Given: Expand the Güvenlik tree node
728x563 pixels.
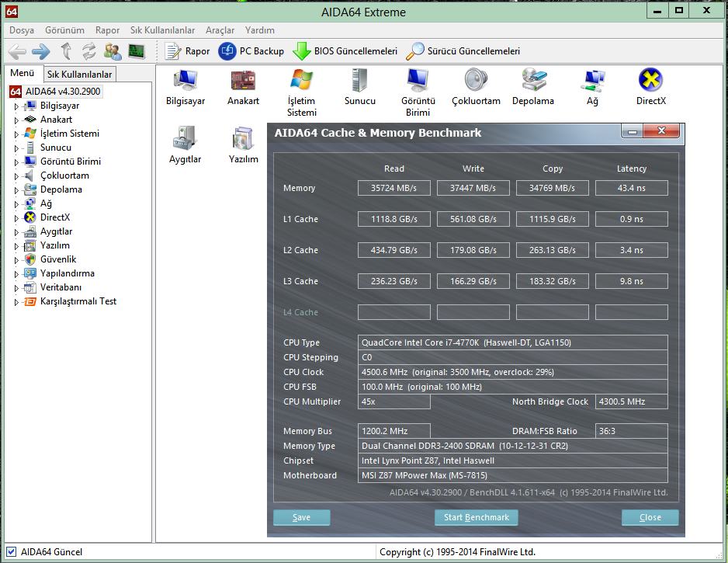Looking at the screenshot, I should [x=16, y=260].
